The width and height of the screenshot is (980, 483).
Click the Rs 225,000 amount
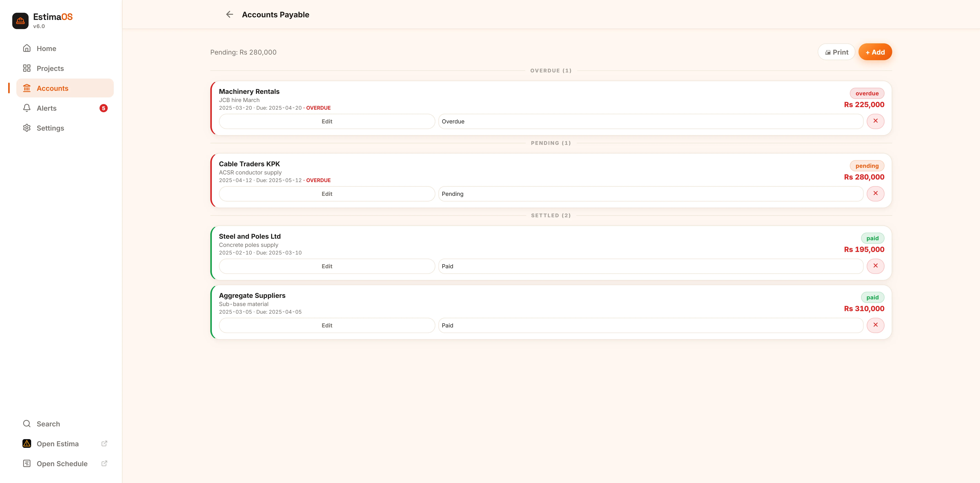[x=864, y=105]
